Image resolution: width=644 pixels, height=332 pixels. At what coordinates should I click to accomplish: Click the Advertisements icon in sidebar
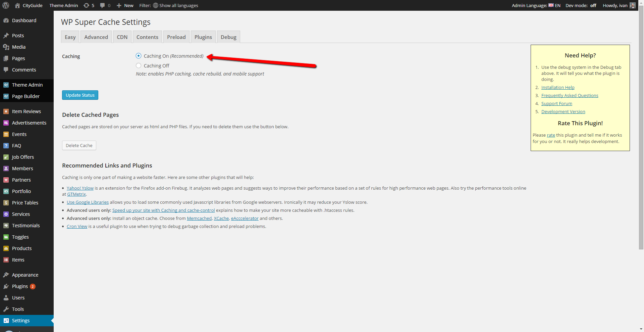(x=6, y=123)
